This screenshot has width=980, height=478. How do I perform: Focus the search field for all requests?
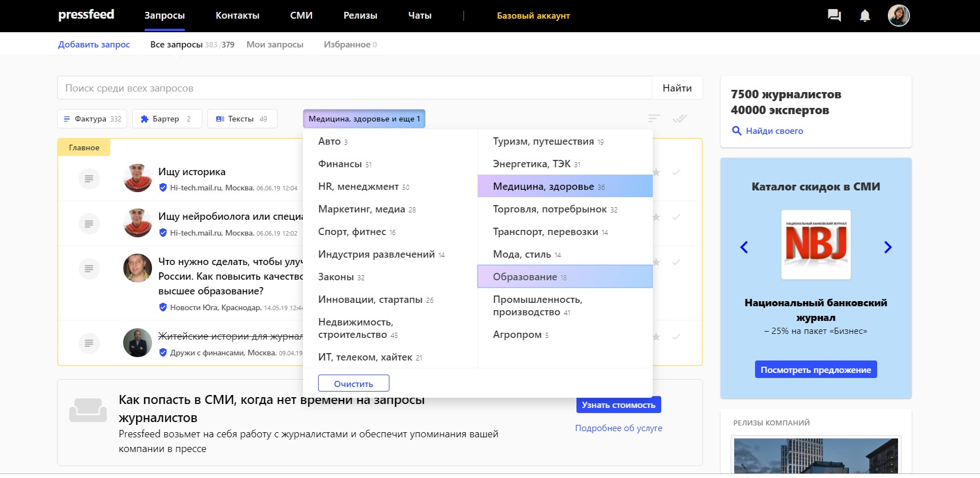coord(354,88)
